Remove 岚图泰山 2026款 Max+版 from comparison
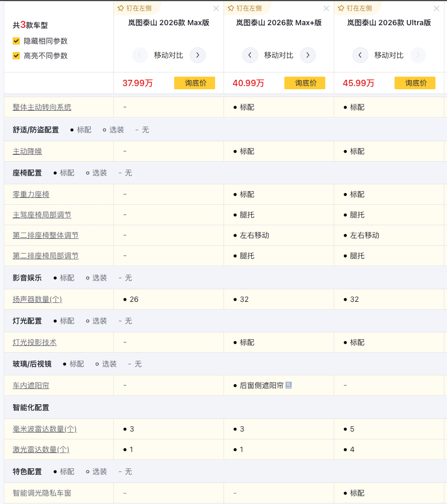This screenshot has width=447, height=504. point(326,9)
